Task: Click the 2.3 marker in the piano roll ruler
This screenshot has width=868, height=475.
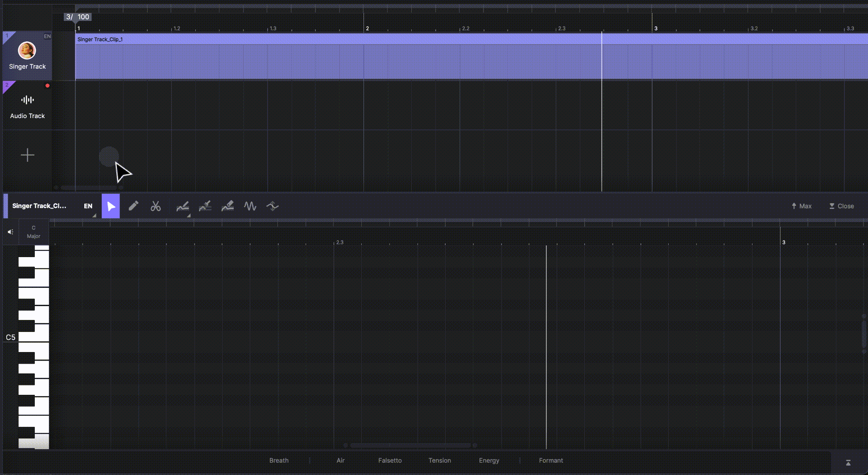Action: (x=340, y=242)
